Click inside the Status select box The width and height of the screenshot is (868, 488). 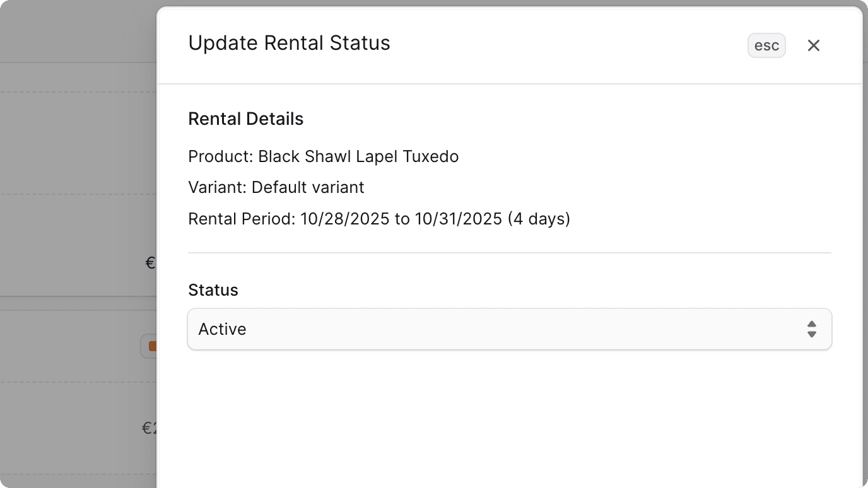442,328
